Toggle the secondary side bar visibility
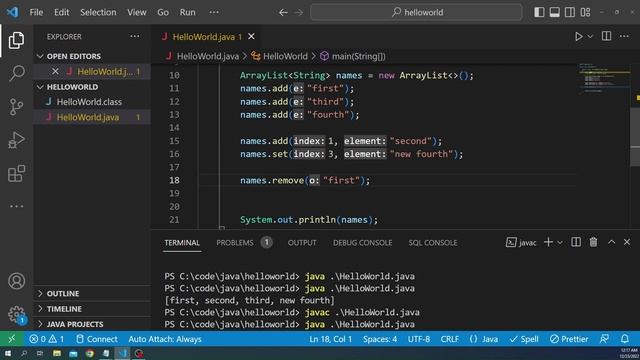This screenshot has width=640, height=360. (570, 12)
